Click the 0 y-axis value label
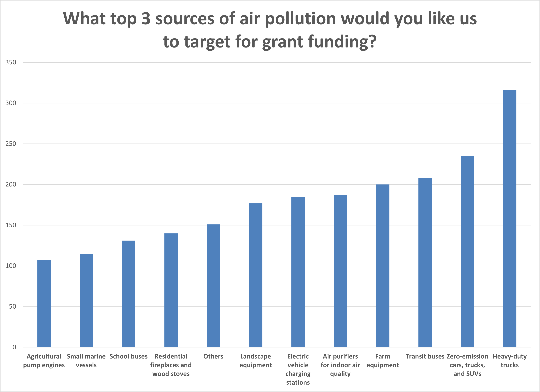The width and height of the screenshot is (540, 392). coord(14,347)
